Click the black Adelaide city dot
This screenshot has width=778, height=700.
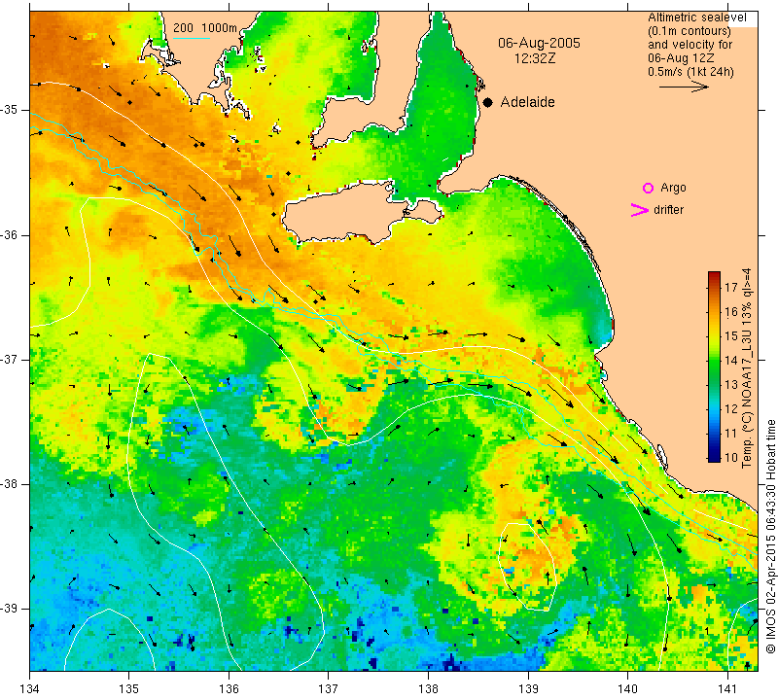tap(488, 102)
